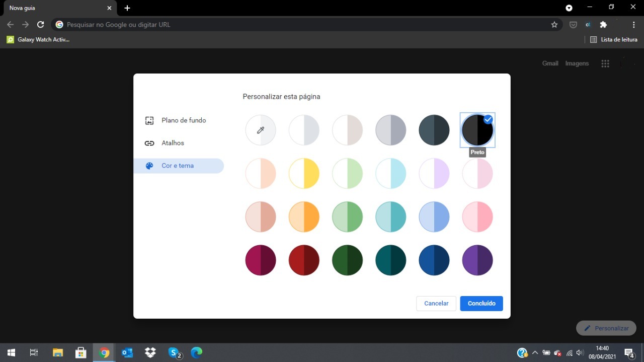Open the Extensions puzzle-piece menu
Screen dimensions: 644x362
[604, 25]
